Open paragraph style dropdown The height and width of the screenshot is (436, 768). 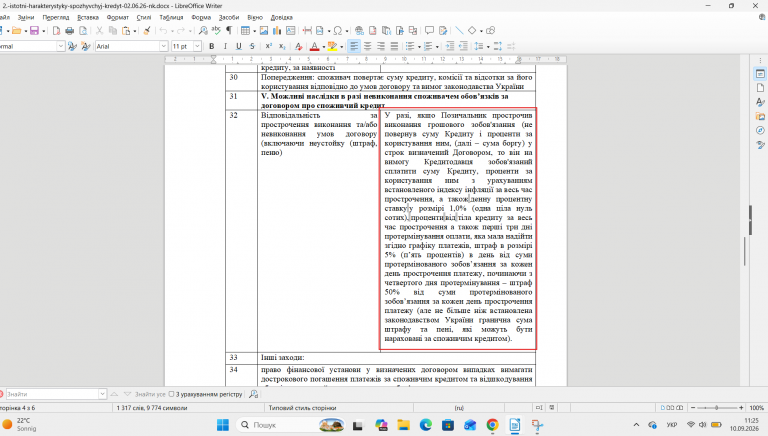coord(61,46)
